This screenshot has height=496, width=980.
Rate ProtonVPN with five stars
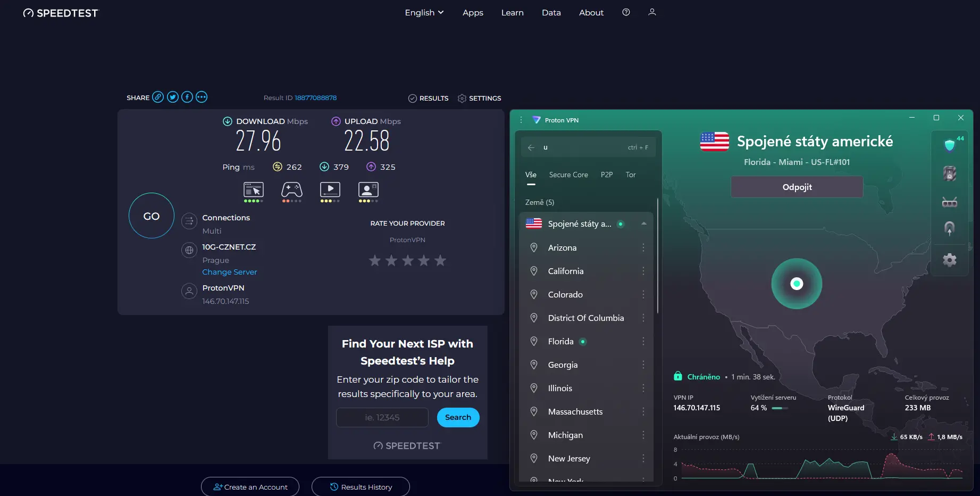point(440,260)
